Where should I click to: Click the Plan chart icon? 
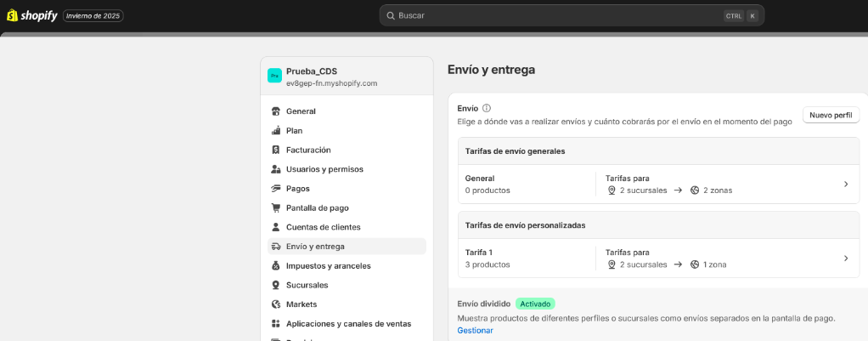[x=276, y=131]
